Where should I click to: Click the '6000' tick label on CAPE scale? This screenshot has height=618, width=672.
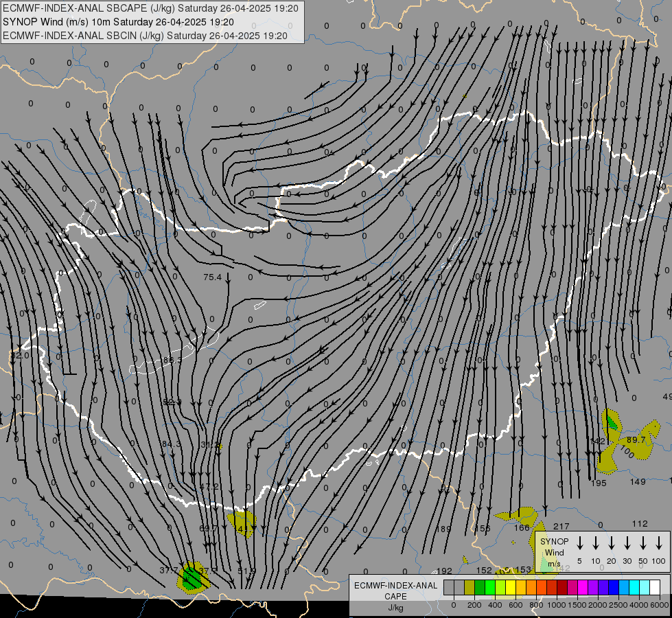coord(660,605)
